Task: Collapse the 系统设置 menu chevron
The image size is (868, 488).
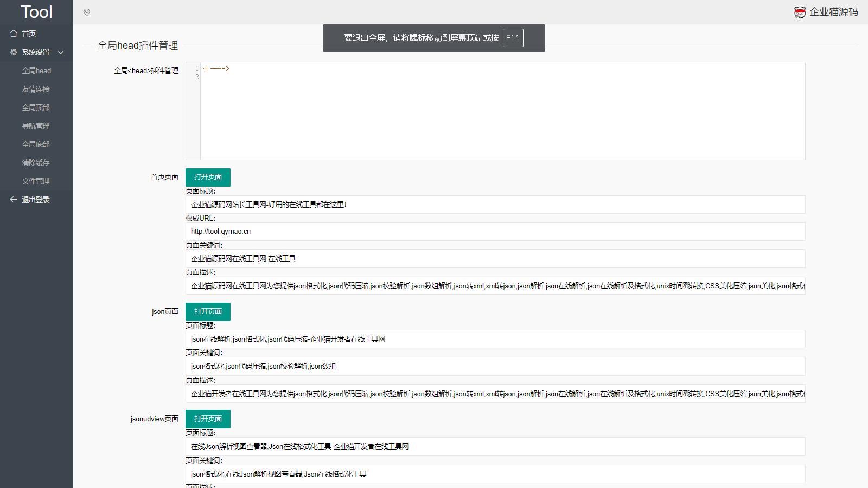Action: click(61, 53)
